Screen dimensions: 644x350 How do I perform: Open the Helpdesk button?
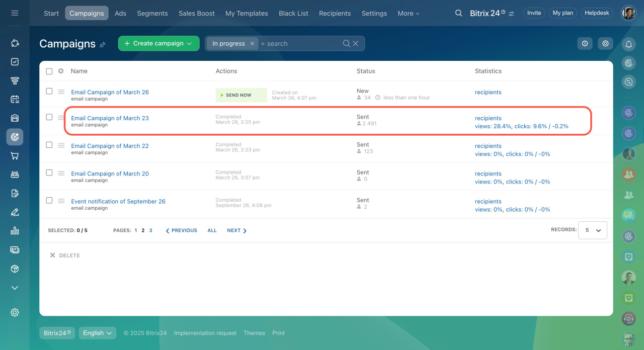(x=597, y=13)
